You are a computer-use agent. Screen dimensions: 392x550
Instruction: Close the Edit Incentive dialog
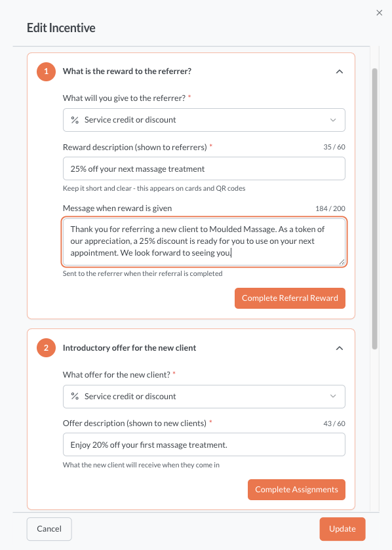(379, 12)
